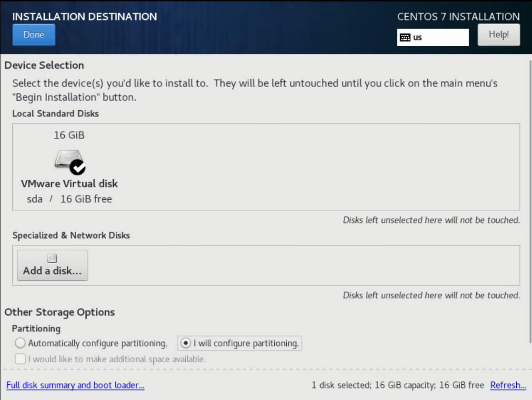
Task: Click the Refresh... link
Action: tap(508, 385)
